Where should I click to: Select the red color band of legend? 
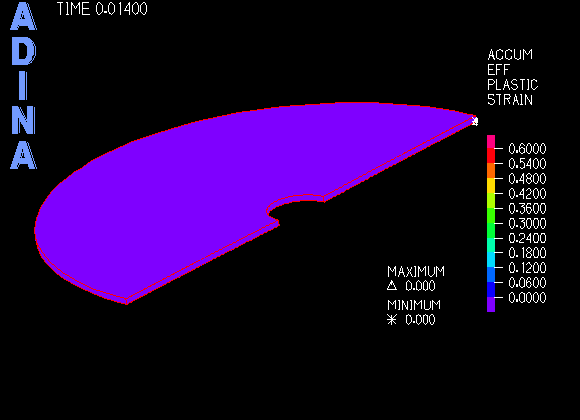(491, 156)
